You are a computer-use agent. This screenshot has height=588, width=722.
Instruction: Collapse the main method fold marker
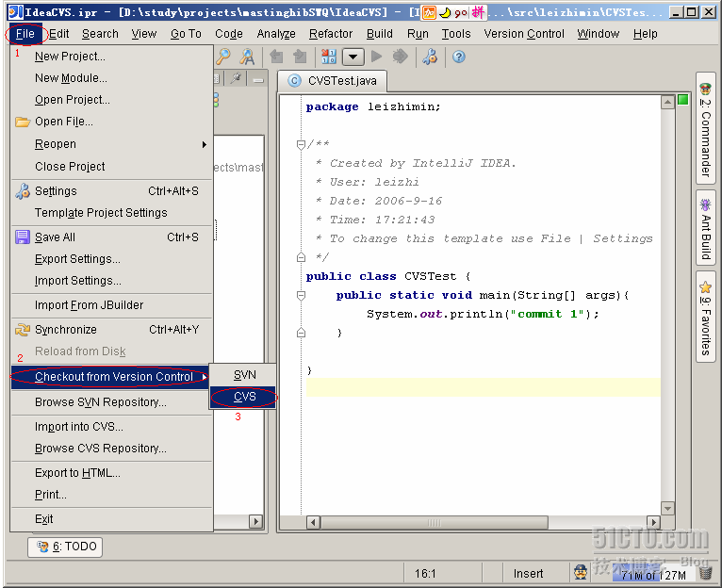[301, 295]
